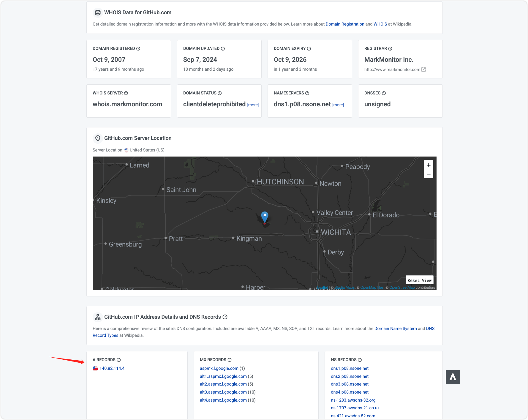Open http://www.markmonitor.com registrar link
This screenshot has width=528, height=420.
392,70
